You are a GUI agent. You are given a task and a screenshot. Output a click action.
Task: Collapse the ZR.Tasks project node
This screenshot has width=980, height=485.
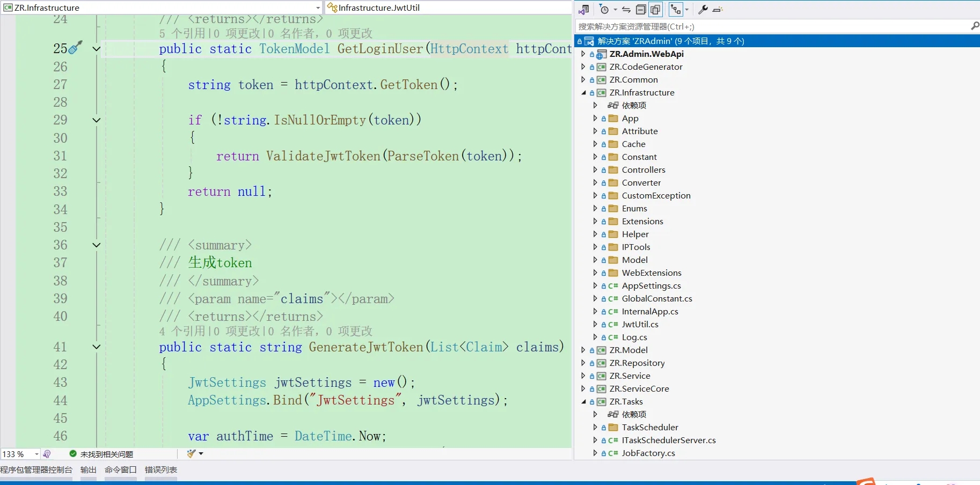(583, 401)
